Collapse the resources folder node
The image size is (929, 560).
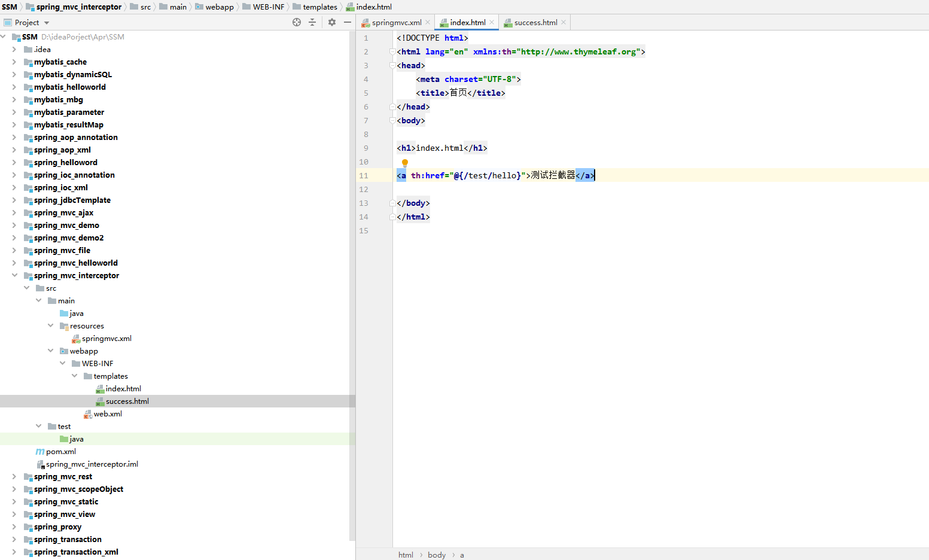[x=50, y=326]
